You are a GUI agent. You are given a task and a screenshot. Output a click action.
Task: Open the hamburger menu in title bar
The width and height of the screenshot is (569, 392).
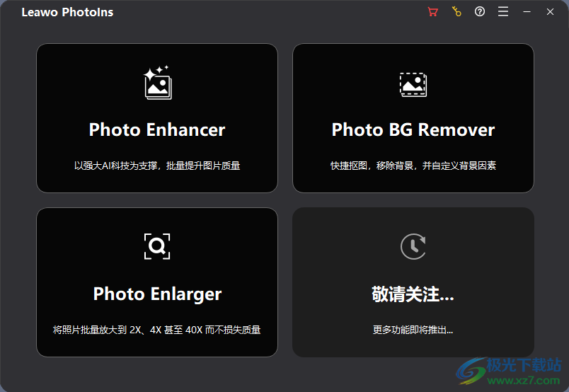(x=503, y=12)
